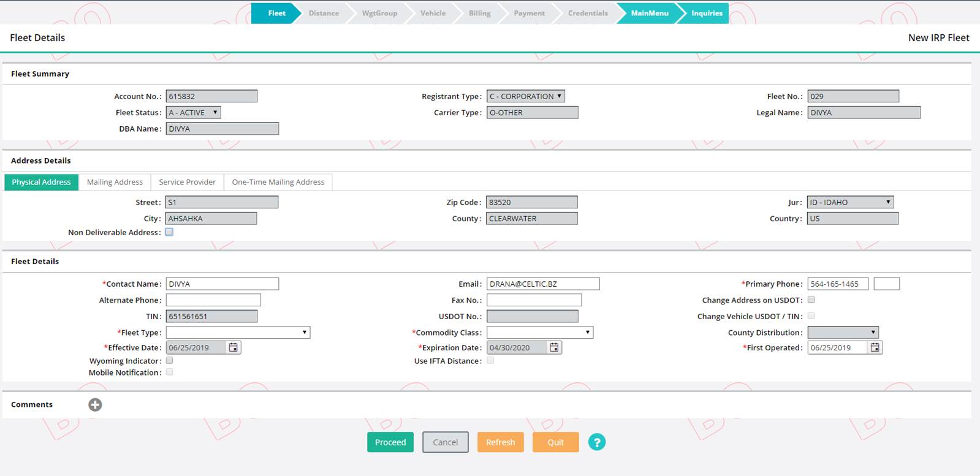
Task: Expand the Fleet Status dropdown
Action: tap(193, 113)
